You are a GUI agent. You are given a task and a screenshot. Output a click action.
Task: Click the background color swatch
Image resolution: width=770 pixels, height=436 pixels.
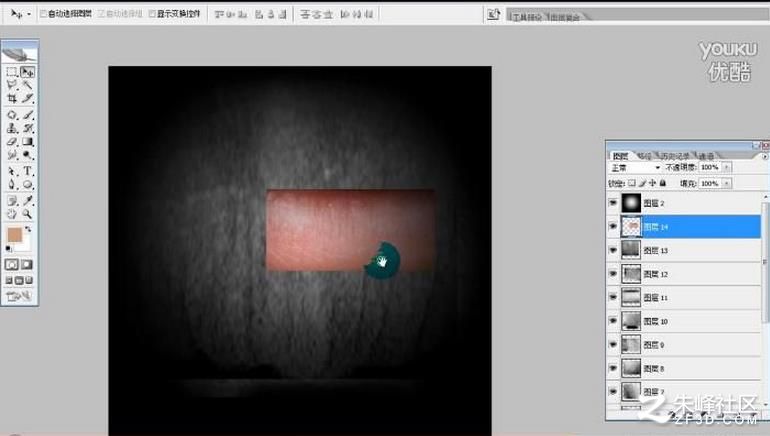25,244
